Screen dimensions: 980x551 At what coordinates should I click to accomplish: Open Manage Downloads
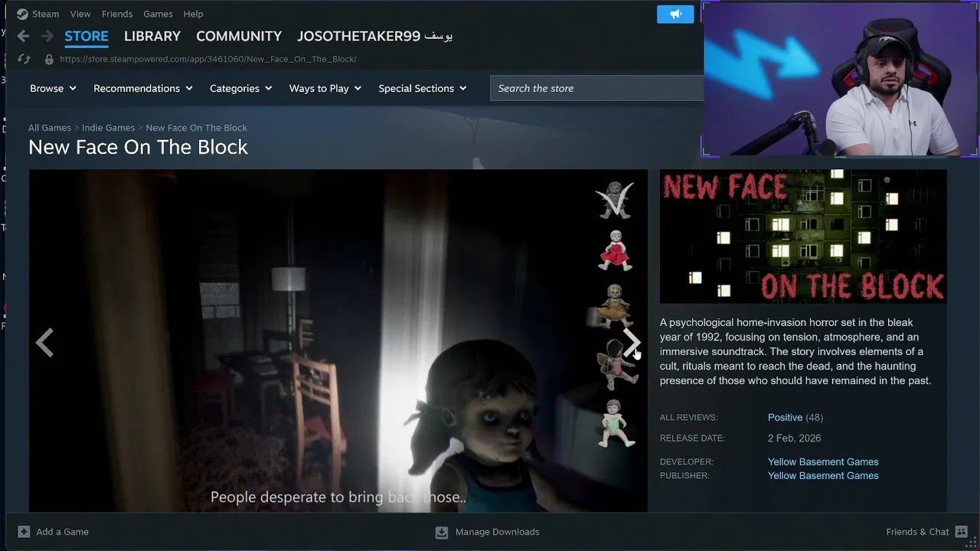487,532
